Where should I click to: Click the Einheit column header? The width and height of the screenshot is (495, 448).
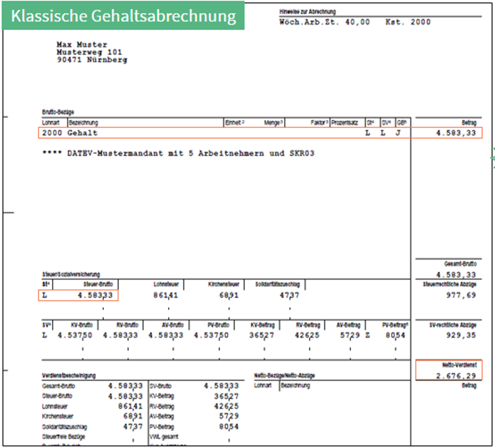tap(235, 123)
